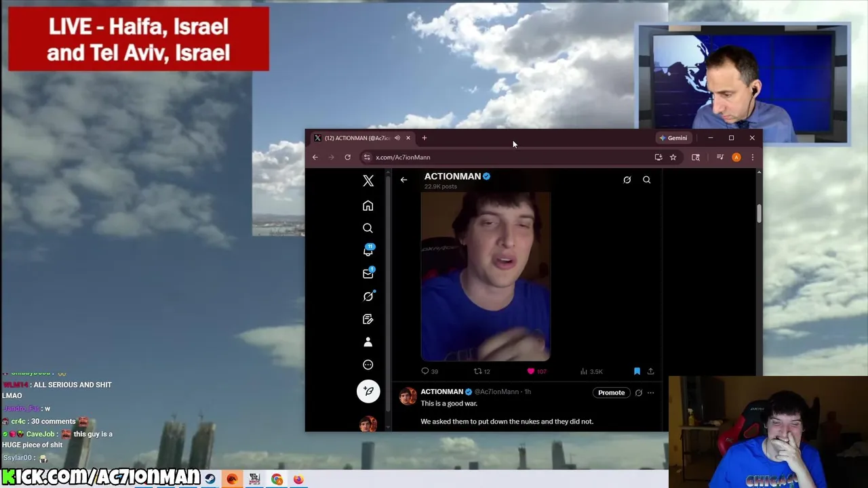Click Grok explain icon beside Promote
This screenshot has width=868, height=488.
point(638,392)
